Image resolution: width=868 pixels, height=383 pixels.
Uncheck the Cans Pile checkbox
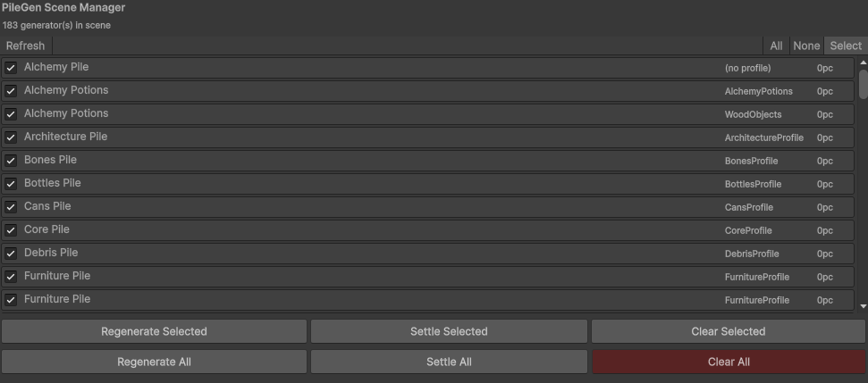click(11, 207)
